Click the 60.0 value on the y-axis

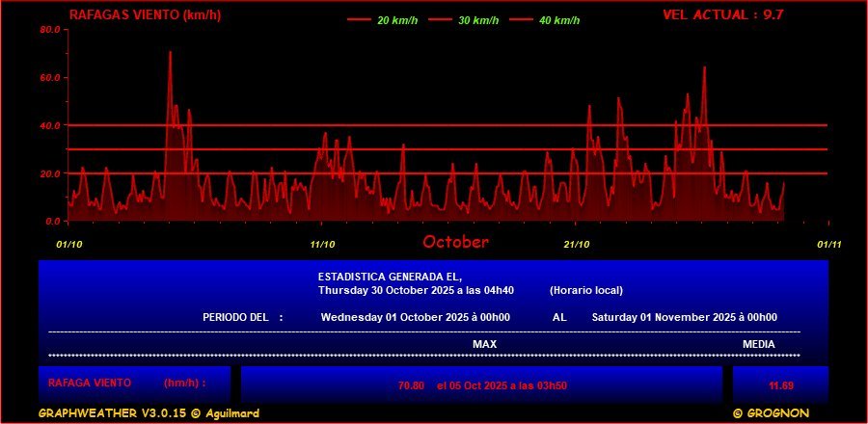50,77
